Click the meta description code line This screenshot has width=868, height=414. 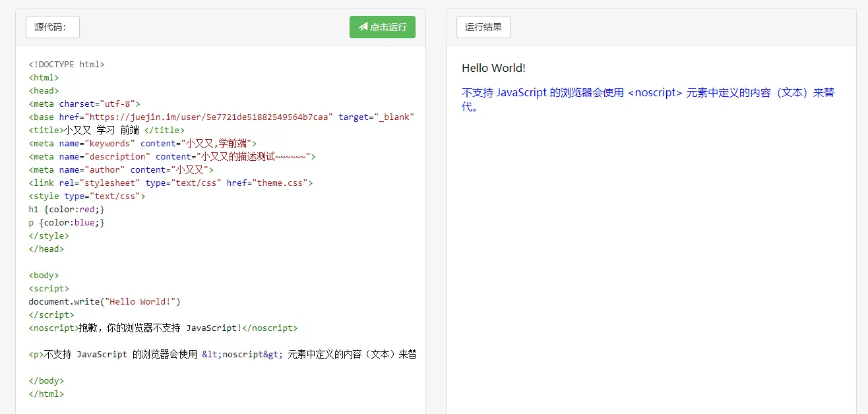tap(172, 157)
